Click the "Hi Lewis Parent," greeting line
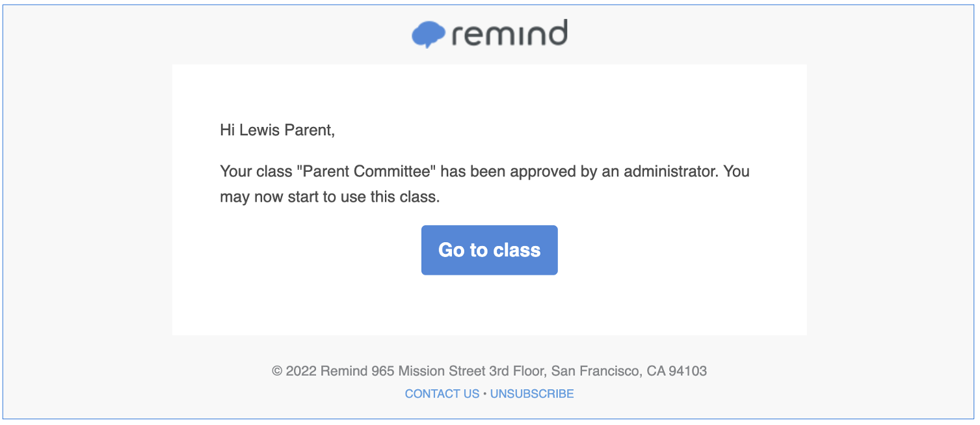 click(x=278, y=130)
